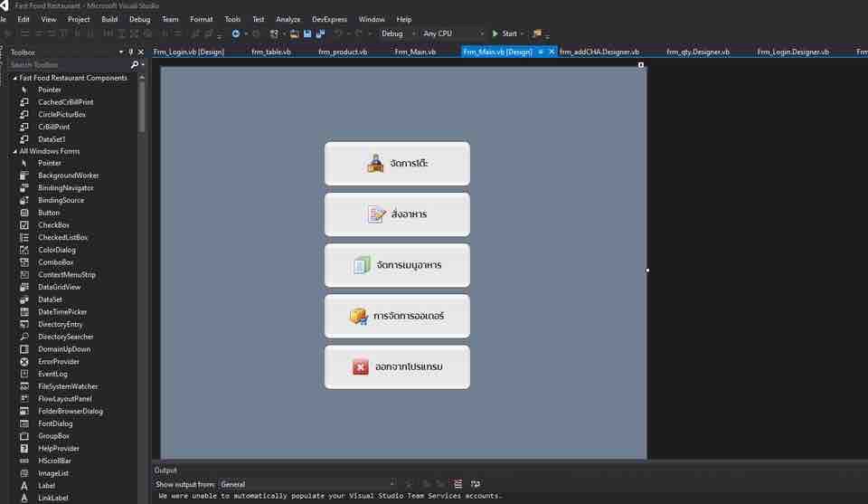
Task: Open the Edit menu
Action: click(x=24, y=19)
